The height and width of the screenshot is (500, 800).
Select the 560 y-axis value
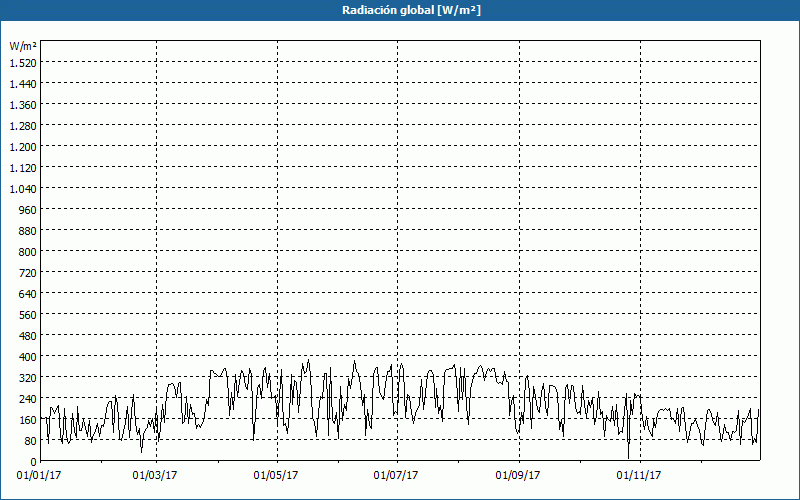coord(28,315)
